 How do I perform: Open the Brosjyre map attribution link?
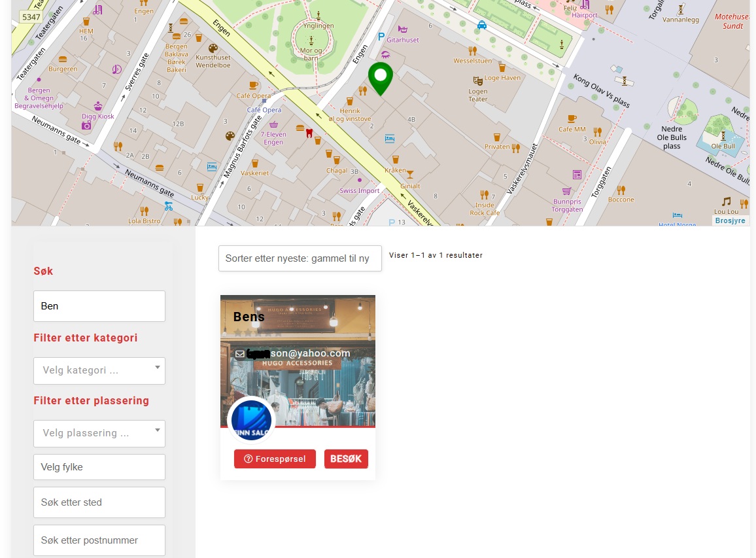click(x=730, y=221)
